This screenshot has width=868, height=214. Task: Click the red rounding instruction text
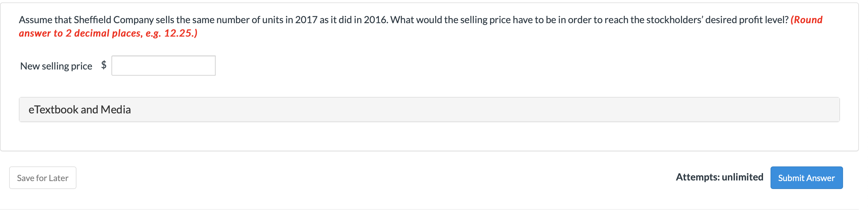coord(108,33)
